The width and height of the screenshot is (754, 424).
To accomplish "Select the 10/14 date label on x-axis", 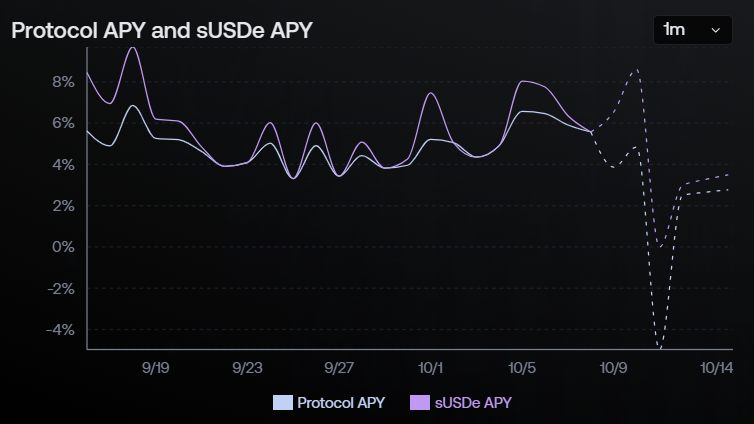I will pyautogui.click(x=716, y=367).
